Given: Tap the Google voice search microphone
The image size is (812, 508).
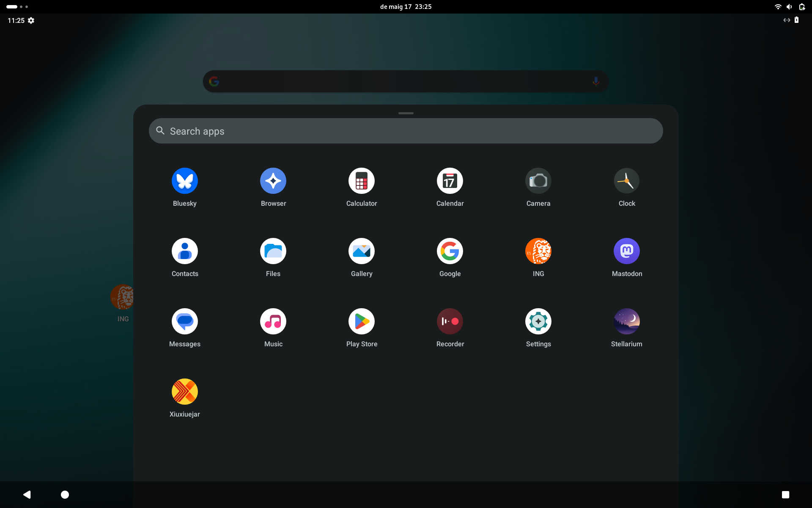Looking at the screenshot, I should [596, 81].
